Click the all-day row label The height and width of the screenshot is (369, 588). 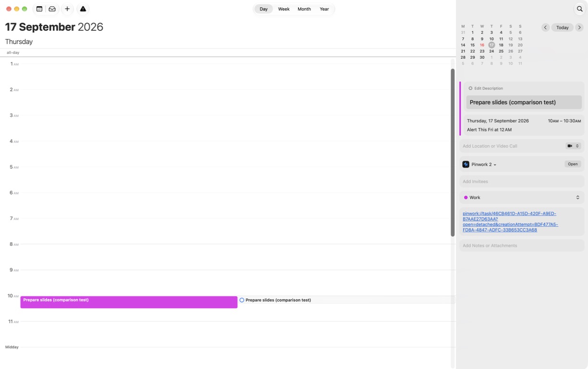pos(13,52)
